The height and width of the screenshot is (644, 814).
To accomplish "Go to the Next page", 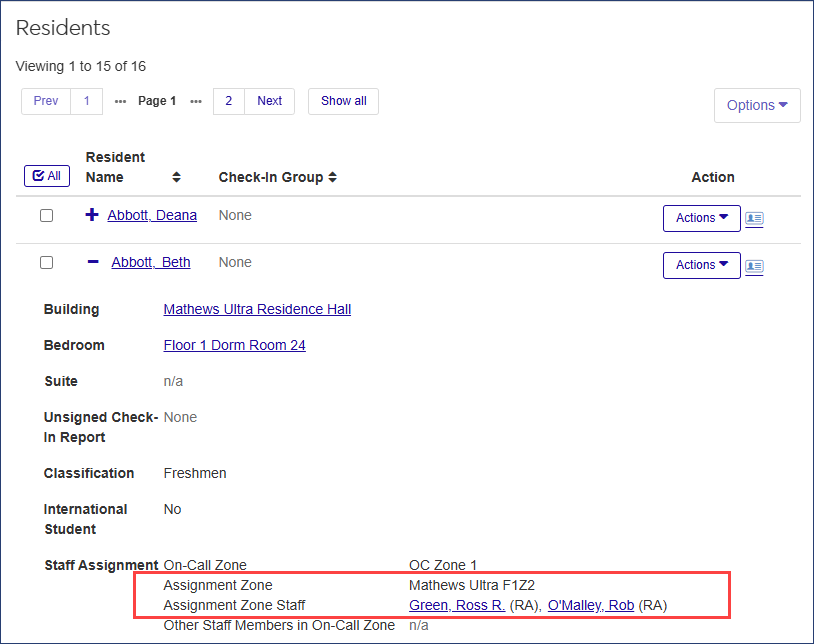I will (269, 101).
